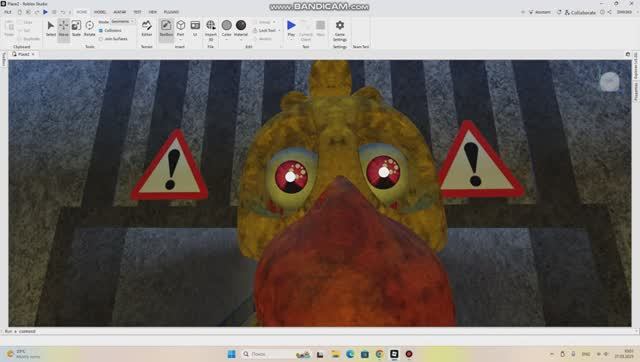
Task: Expand the Lock Tool dropdown arrow
Action: (279, 30)
